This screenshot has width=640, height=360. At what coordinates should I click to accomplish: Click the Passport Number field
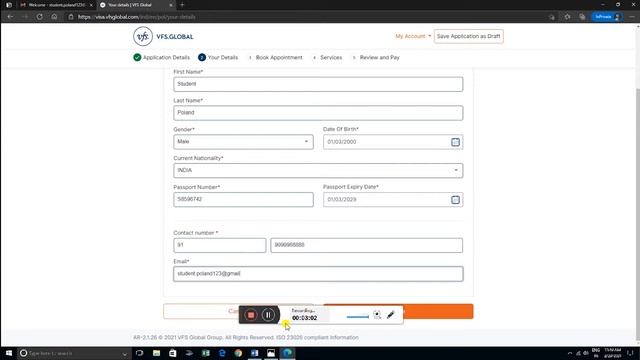pyautogui.click(x=243, y=199)
